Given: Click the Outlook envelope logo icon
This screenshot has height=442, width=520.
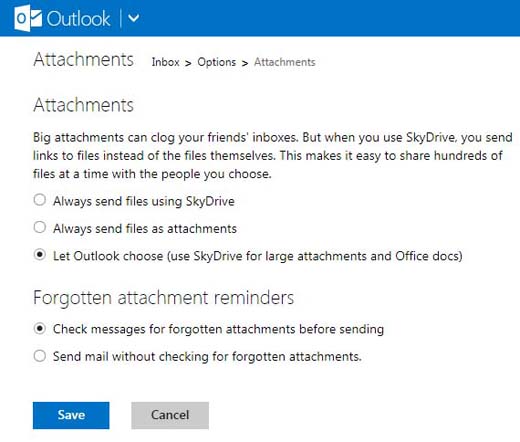Looking at the screenshot, I should 28,18.
